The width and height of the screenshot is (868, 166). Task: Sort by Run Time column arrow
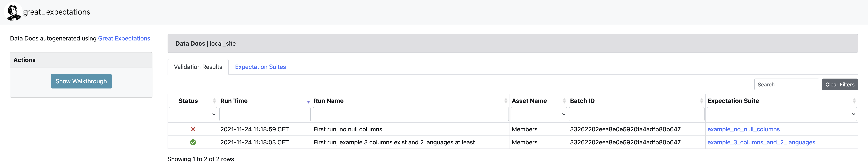[x=308, y=101]
